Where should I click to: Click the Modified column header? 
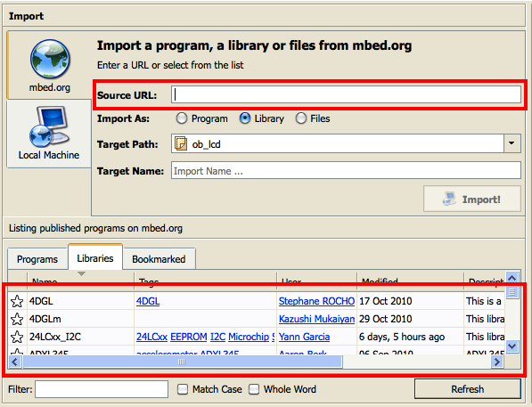coord(410,281)
